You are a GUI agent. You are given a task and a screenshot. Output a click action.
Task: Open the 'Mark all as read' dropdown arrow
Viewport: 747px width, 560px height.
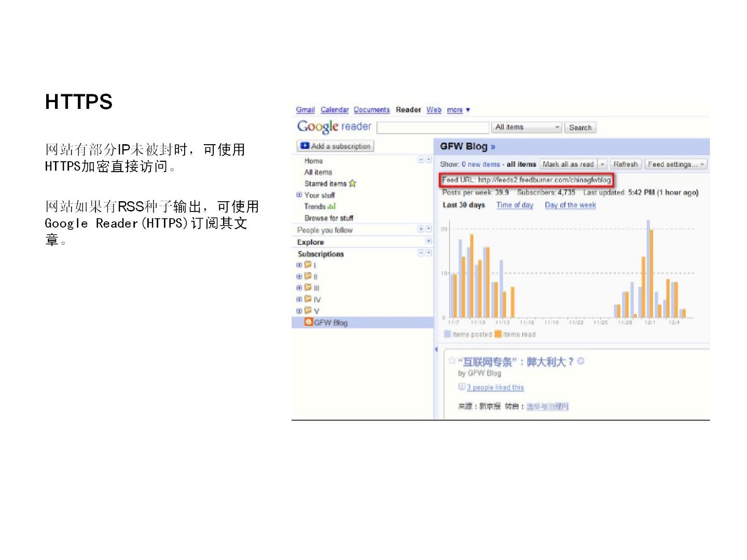[x=602, y=164]
